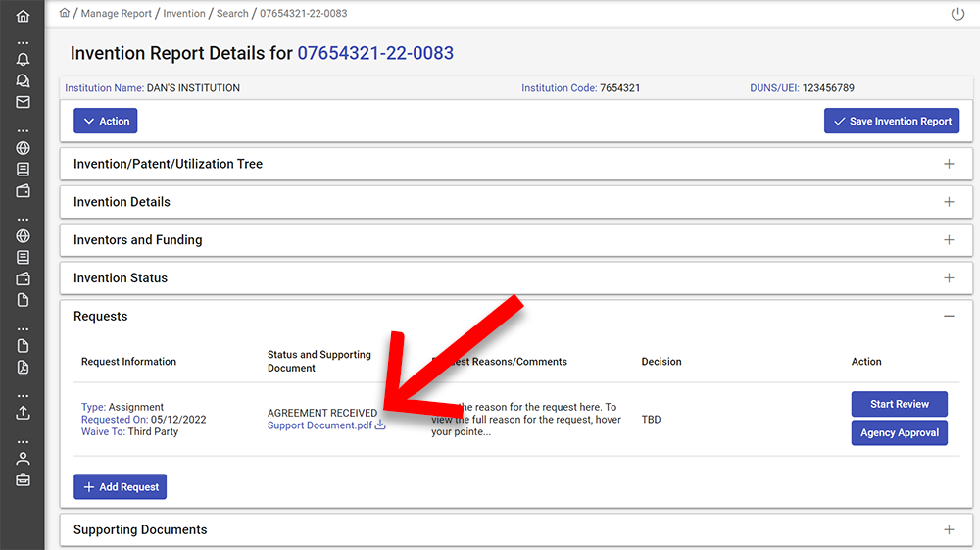Image resolution: width=980 pixels, height=550 pixels.
Task: Open the envelope messages icon in sidebar
Action: (x=23, y=102)
